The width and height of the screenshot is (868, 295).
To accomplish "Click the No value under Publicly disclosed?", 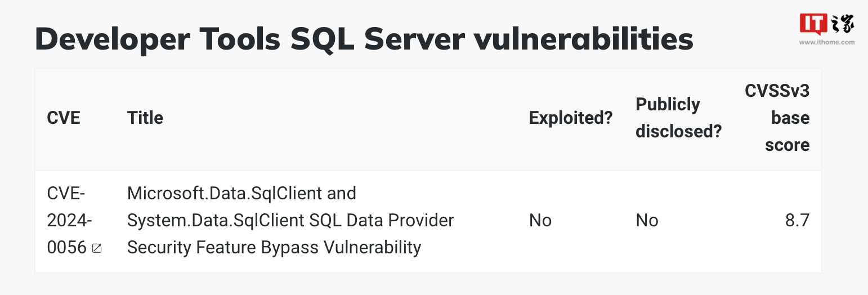I will 647,220.
